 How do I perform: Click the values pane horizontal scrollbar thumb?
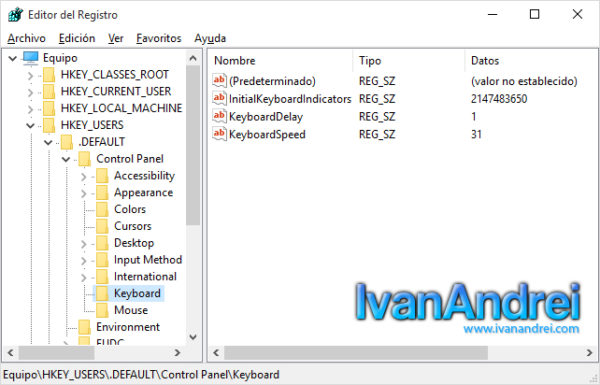click(356, 352)
